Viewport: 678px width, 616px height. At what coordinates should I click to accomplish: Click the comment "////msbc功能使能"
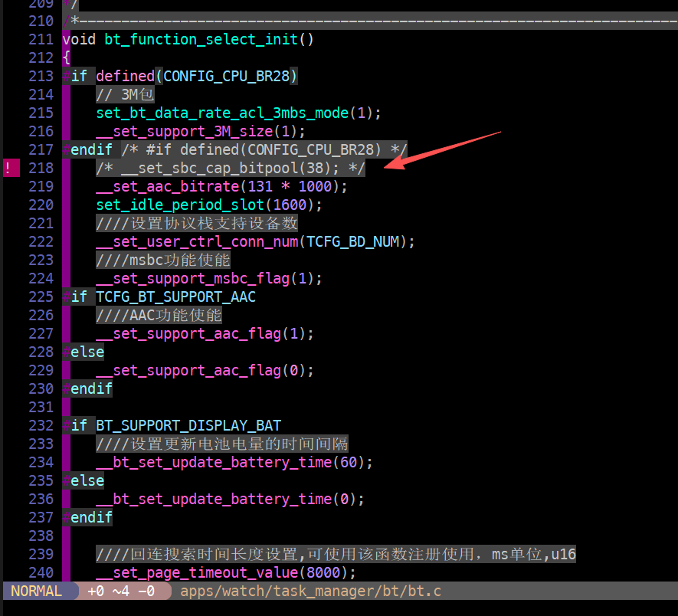(x=163, y=260)
